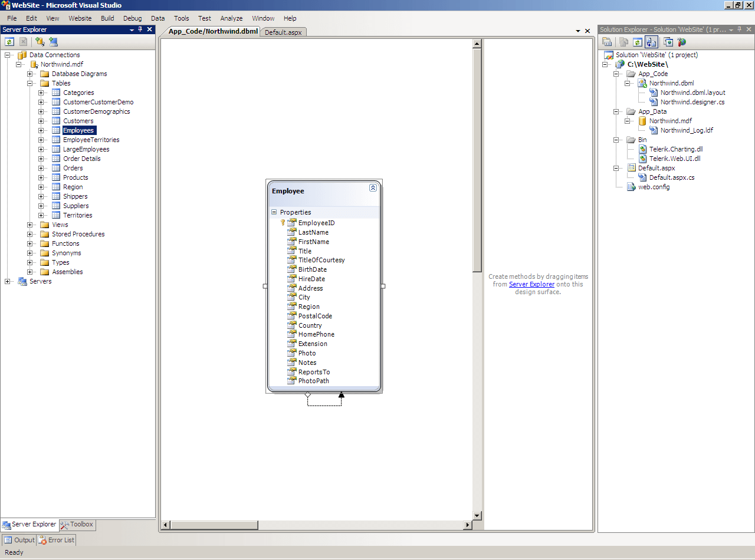This screenshot has height=560, width=755.
Task: Collapse the Tables folder node
Action: pyautogui.click(x=29, y=83)
